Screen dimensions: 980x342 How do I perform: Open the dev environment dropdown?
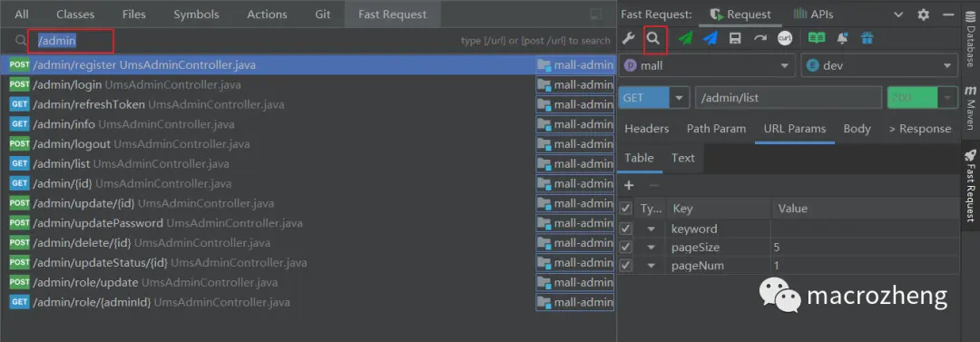(x=879, y=65)
